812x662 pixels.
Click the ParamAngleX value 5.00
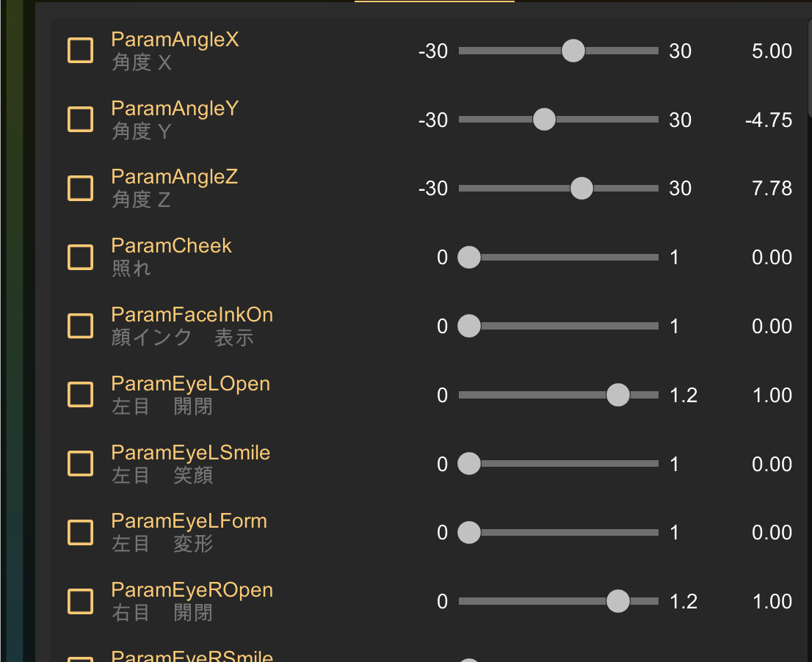772,51
